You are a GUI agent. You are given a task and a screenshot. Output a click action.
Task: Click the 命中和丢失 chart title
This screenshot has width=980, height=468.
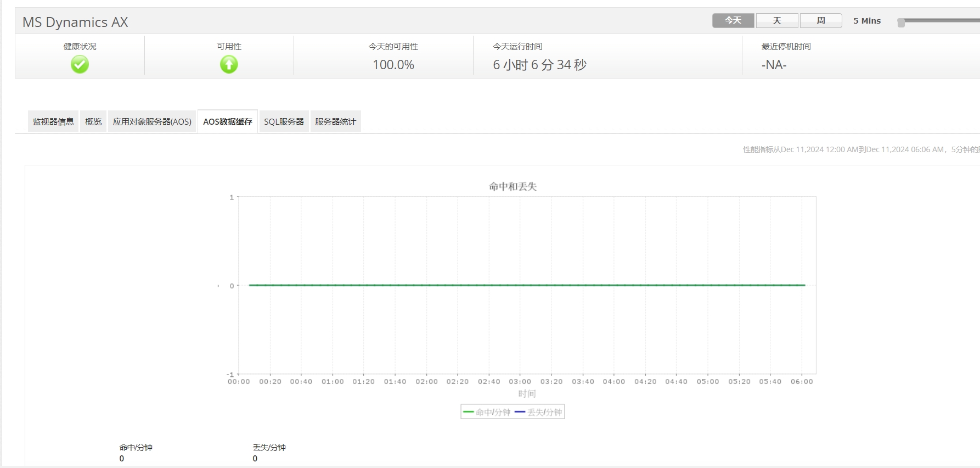513,187
